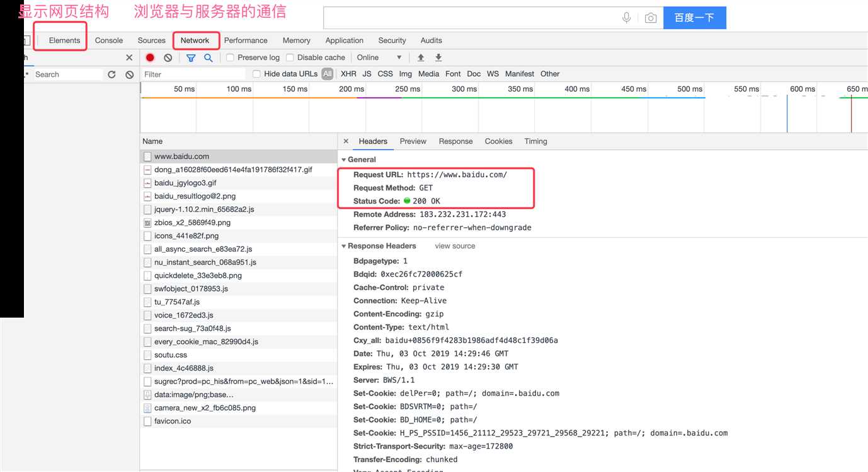Open the Security tab
868x472 pixels.
click(392, 40)
